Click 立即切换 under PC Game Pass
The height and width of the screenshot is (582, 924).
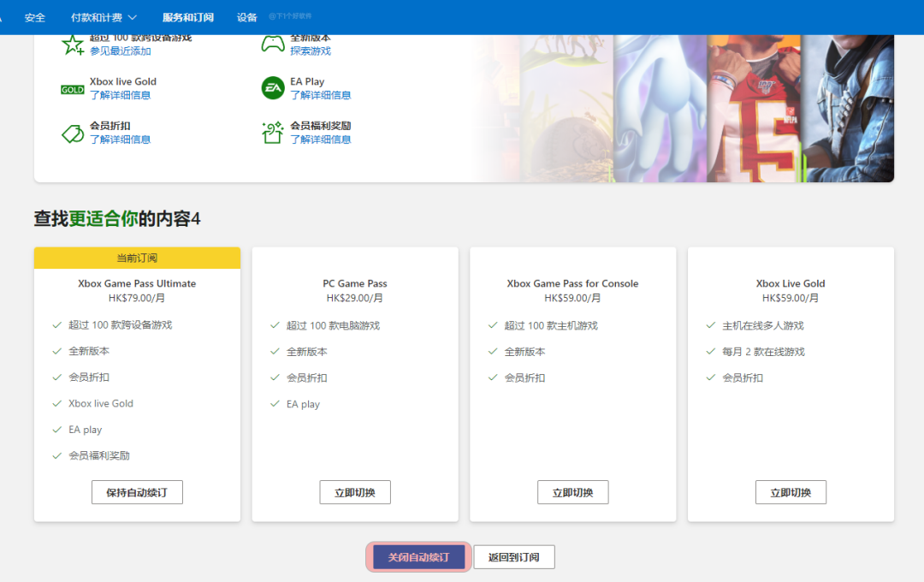tap(355, 492)
